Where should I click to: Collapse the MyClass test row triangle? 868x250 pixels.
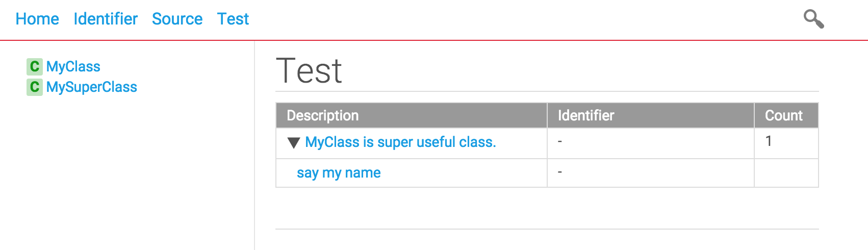(293, 143)
